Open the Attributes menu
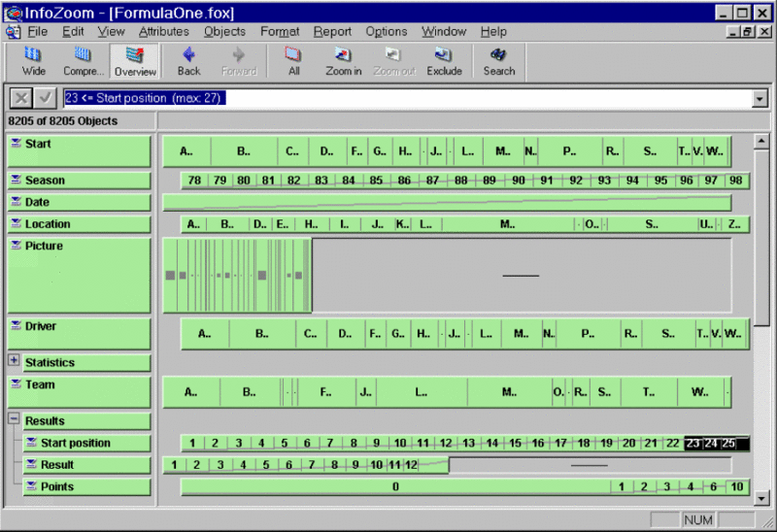Viewport: 777px width, 532px height. coord(164,32)
